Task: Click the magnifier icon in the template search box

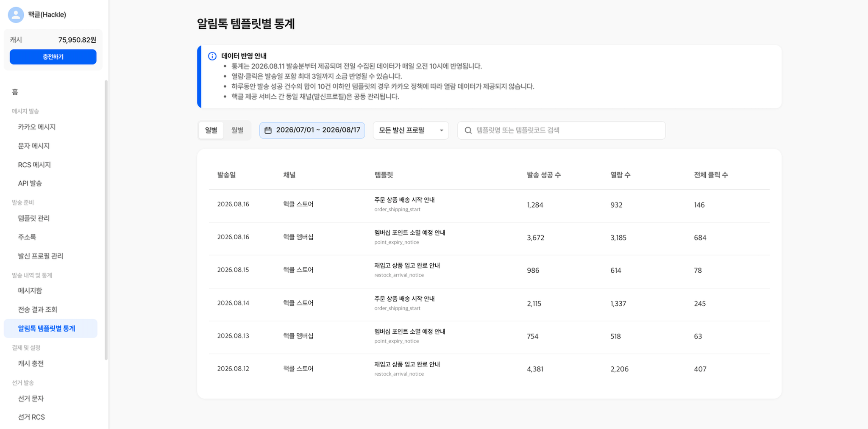Action: [x=468, y=130]
